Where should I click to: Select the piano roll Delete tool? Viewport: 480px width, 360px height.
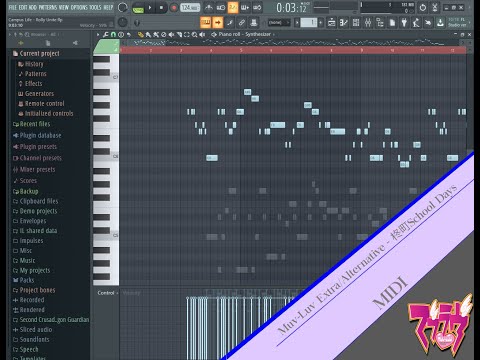click(x=164, y=34)
